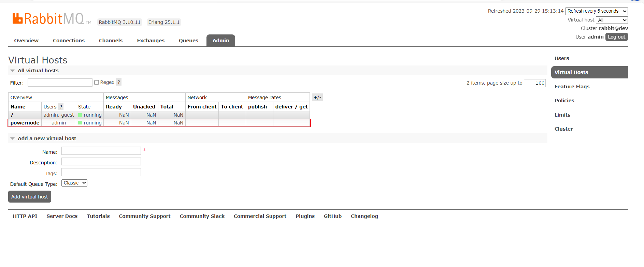The width and height of the screenshot is (644, 267).
Task: Focus the Filter text field
Action: [60, 83]
